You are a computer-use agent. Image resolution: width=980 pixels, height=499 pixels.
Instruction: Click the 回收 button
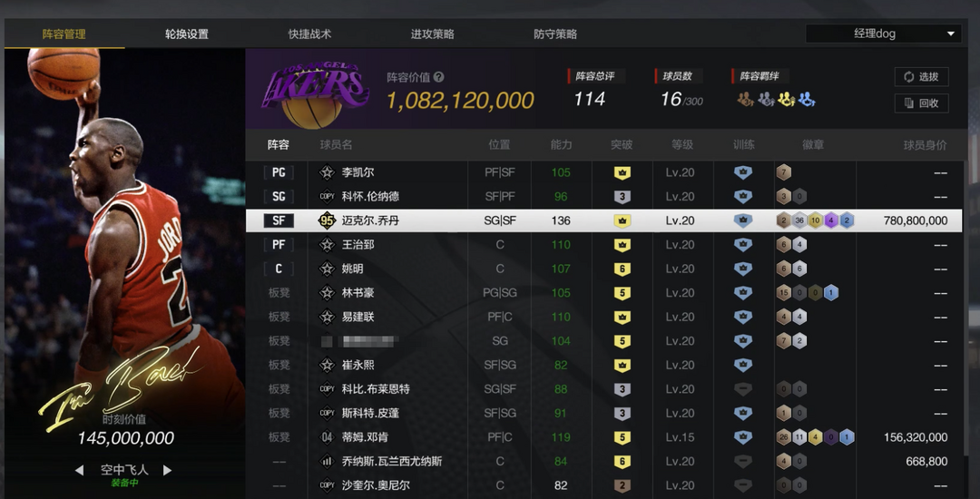921,103
